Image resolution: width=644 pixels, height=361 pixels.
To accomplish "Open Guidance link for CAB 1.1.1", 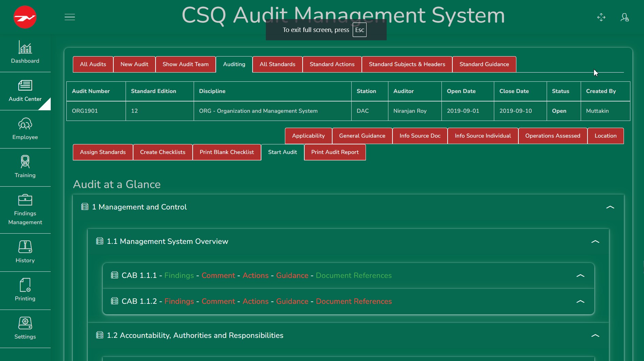I will pyautogui.click(x=292, y=276).
